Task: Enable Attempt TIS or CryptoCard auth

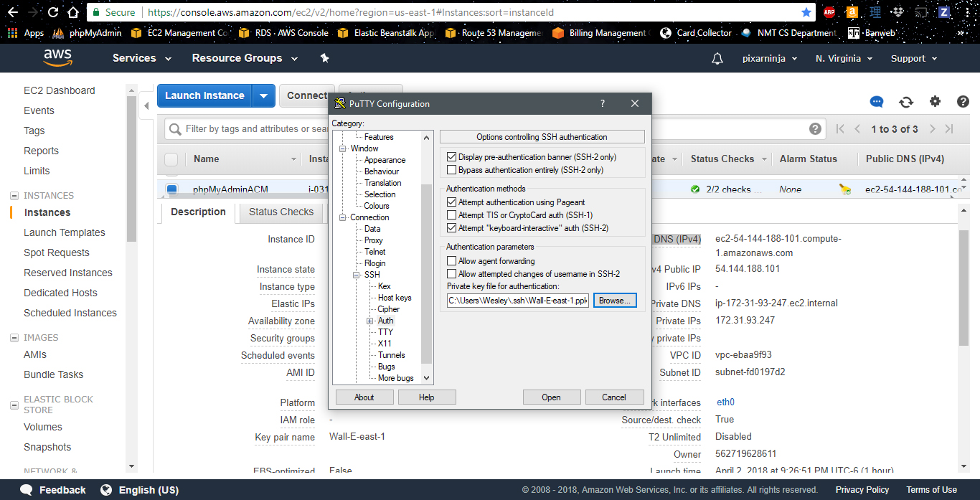Action: pos(451,215)
